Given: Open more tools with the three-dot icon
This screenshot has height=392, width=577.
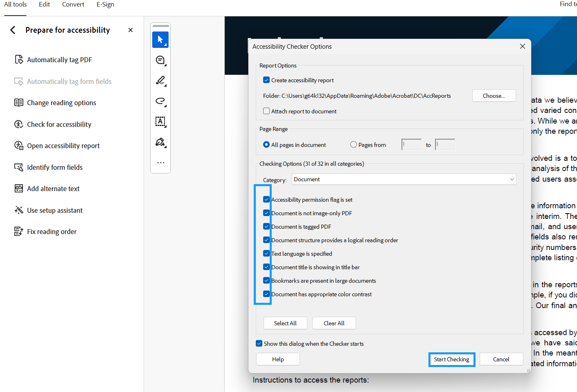Looking at the screenshot, I should (160, 162).
